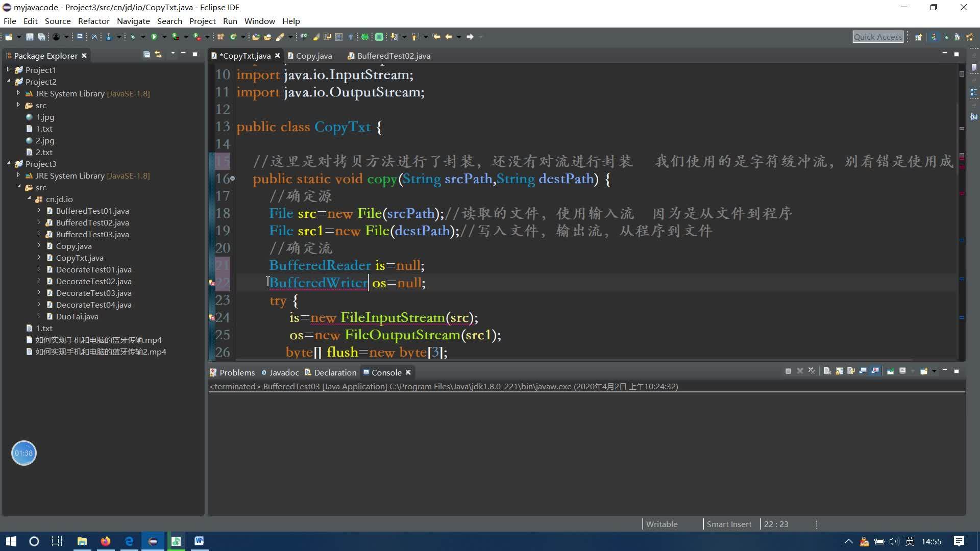Collapse the cn.jd.io package node
The height and width of the screenshot is (551, 980).
[x=29, y=198]
